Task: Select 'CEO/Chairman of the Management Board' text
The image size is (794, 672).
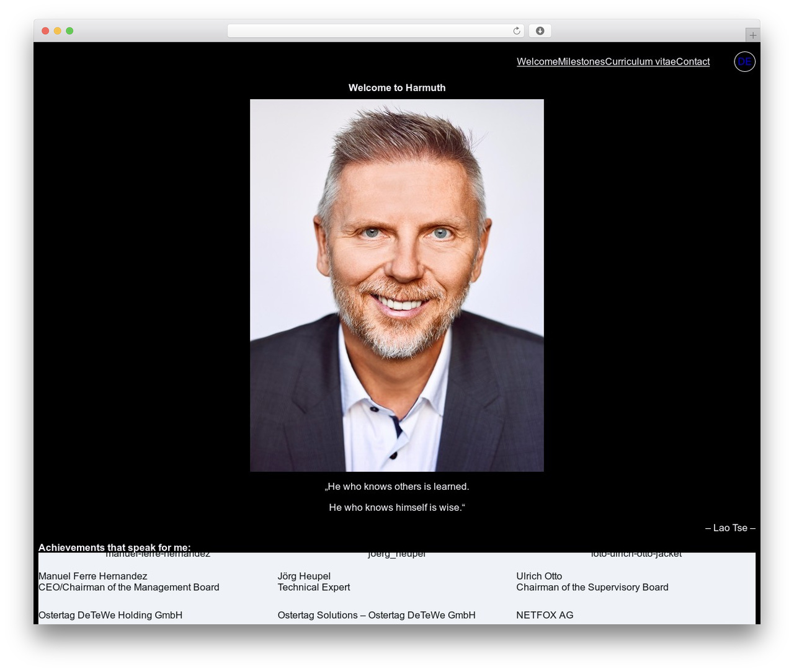Action: [129, 588]
